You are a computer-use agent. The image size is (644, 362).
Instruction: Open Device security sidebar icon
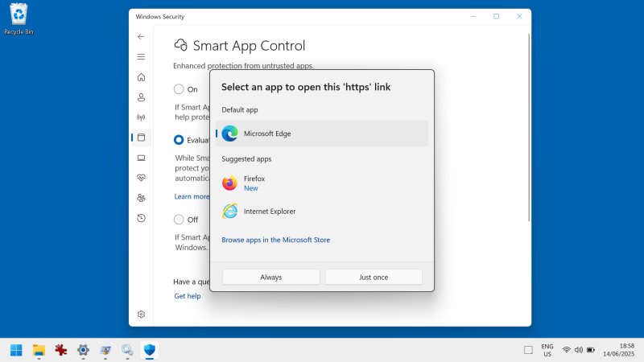point(141,158)
